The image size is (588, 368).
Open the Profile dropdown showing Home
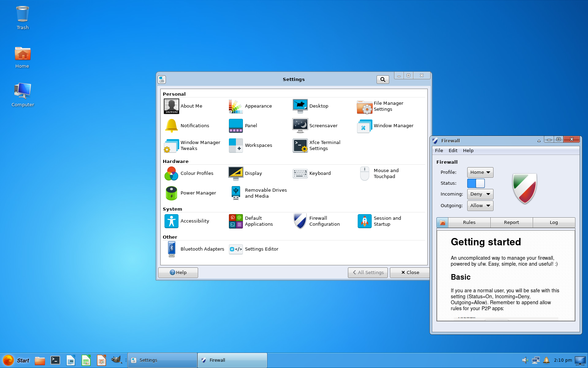point(480,172)
